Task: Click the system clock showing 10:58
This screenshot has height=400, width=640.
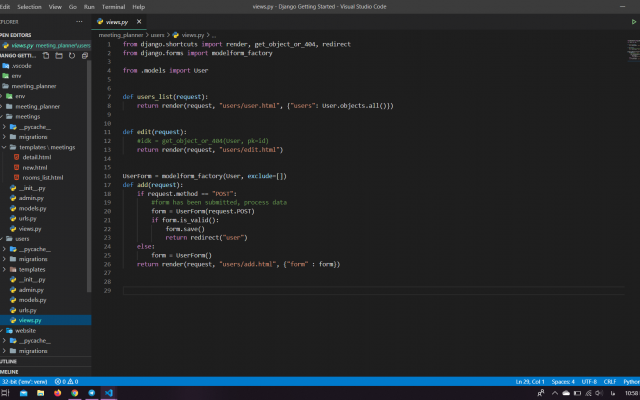Action: click(631, 393)
